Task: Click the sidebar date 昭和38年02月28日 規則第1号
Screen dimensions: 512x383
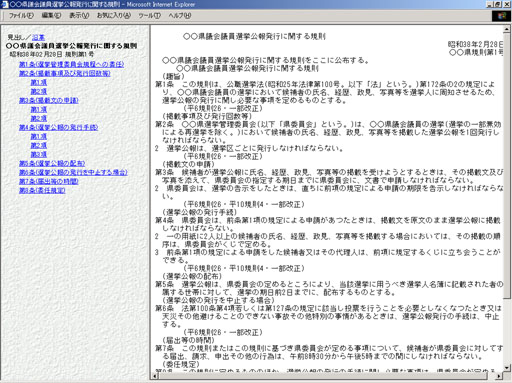Action: pyautogui.click(x=52, y=54)
